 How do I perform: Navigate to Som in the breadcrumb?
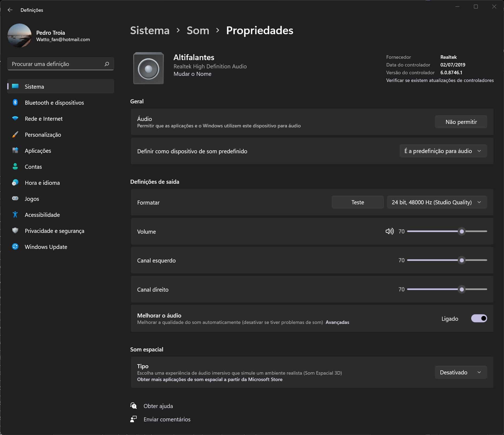click(x=198, y=30)
